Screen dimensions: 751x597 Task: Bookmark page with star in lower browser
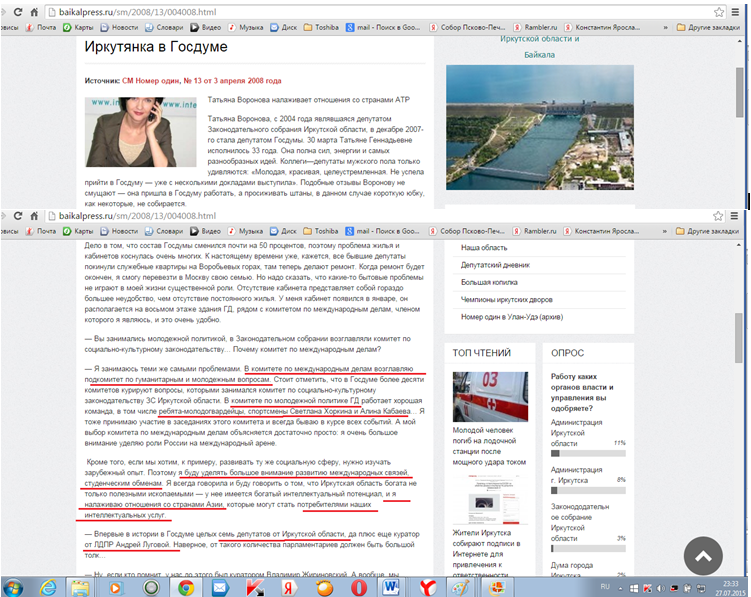coord(718,216)
